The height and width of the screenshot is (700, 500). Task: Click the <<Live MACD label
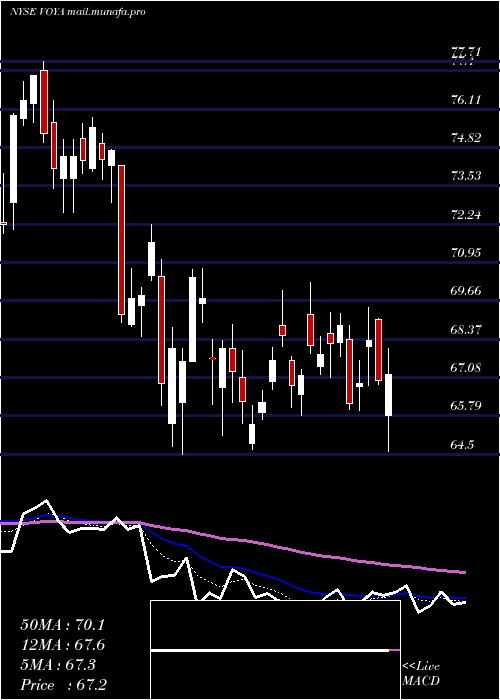tap(421, 674)
